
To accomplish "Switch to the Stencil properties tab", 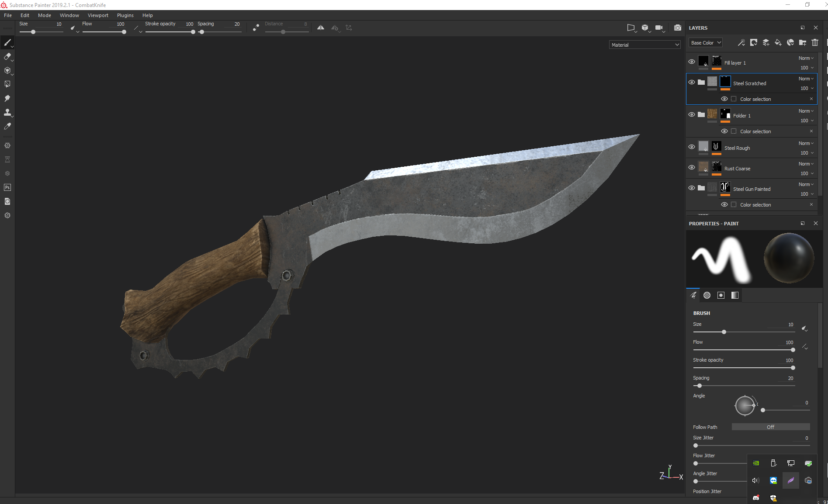I will click(x=721, y=295).
